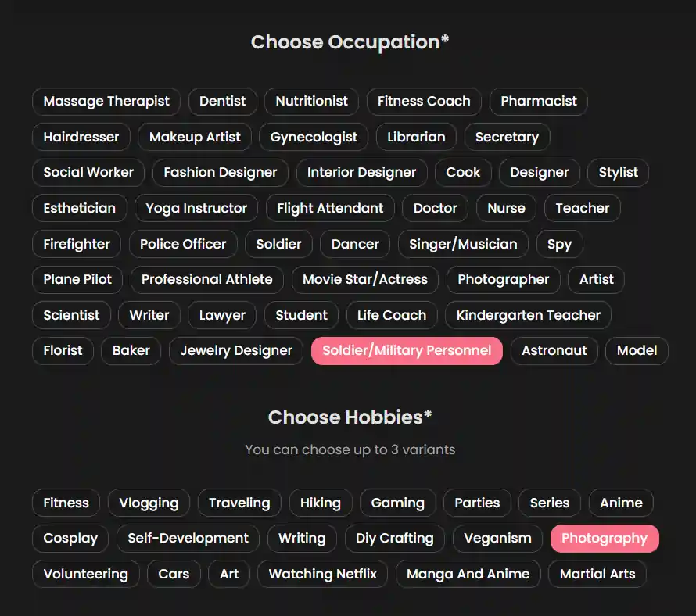Select Police Officer from the list

coord(183,244)
